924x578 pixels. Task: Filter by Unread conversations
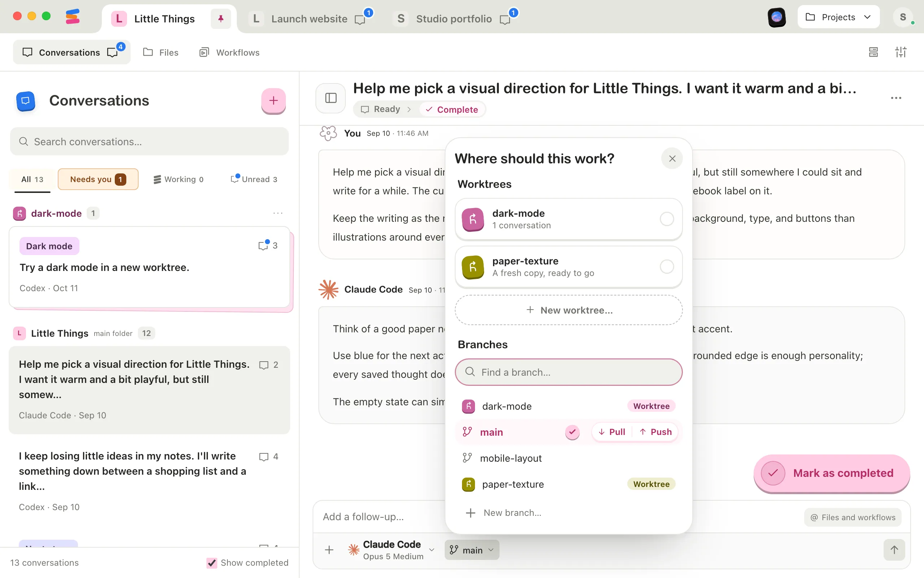[254, 179]
